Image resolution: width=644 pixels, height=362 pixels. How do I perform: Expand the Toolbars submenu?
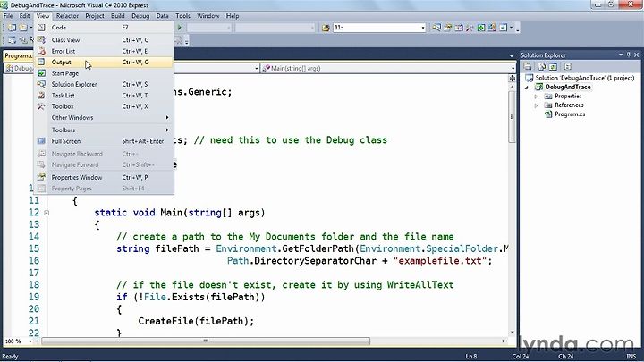(x=104, y=130)
